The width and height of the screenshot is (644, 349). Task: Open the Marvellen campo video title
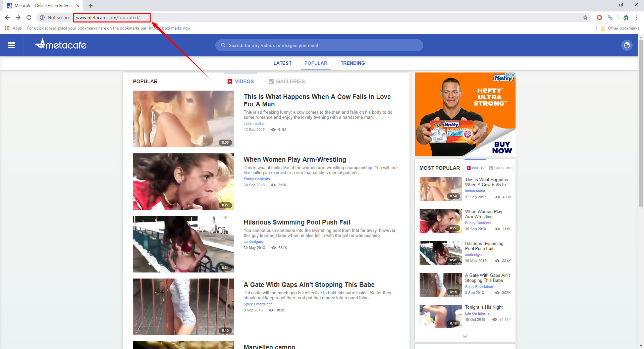point(269,347)
